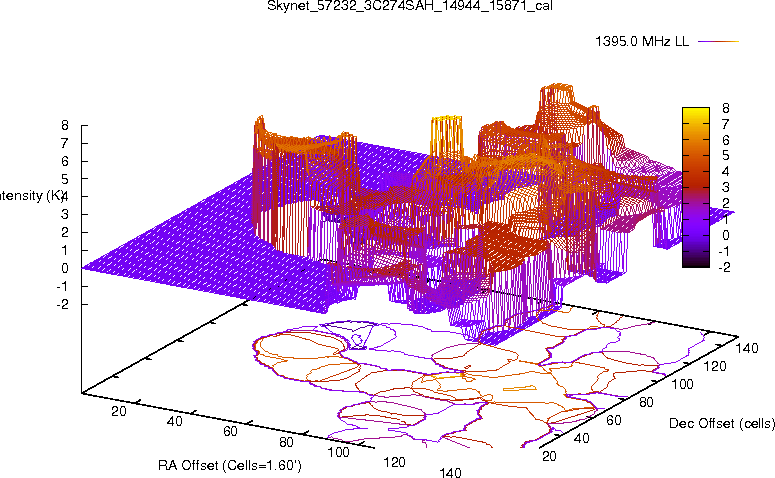Click tick -1 on the Intensity axis
Viewport: 775px width, 478px height.
pyautogui.click(x=63, y=286)
